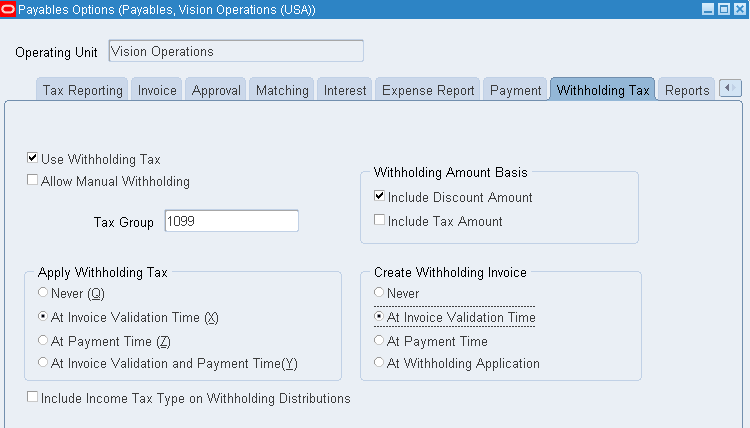This screenshot has width=750, height=428.
Task: Click the Tax Group input field
Action: pyautogui.click(x=231, y=221)
